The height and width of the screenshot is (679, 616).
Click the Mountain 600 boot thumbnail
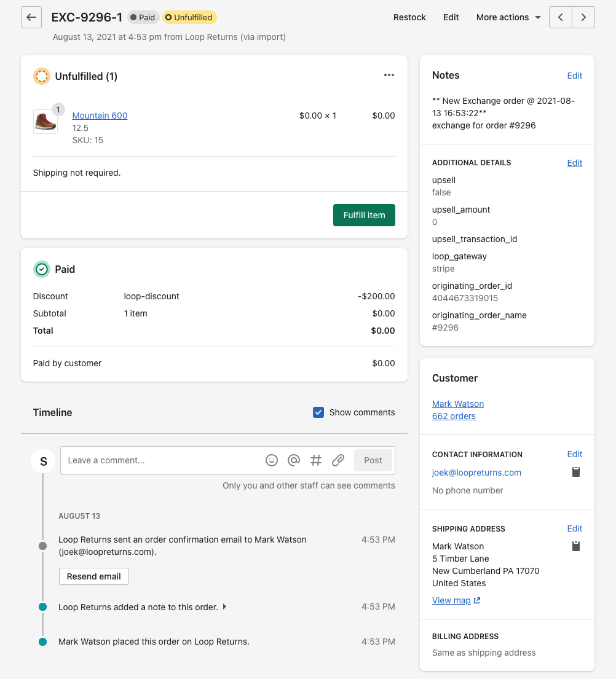coord(45,121)
